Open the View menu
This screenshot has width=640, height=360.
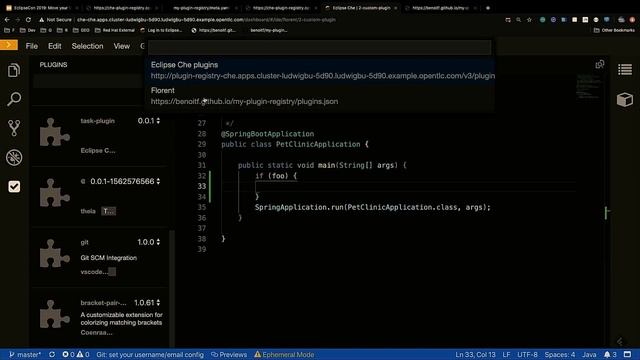pos(122,46)
